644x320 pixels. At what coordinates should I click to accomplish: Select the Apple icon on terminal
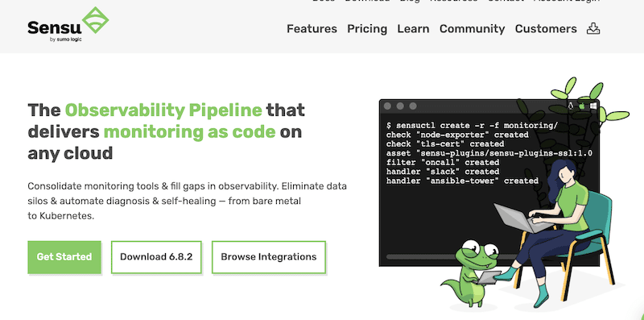(581, 106)
